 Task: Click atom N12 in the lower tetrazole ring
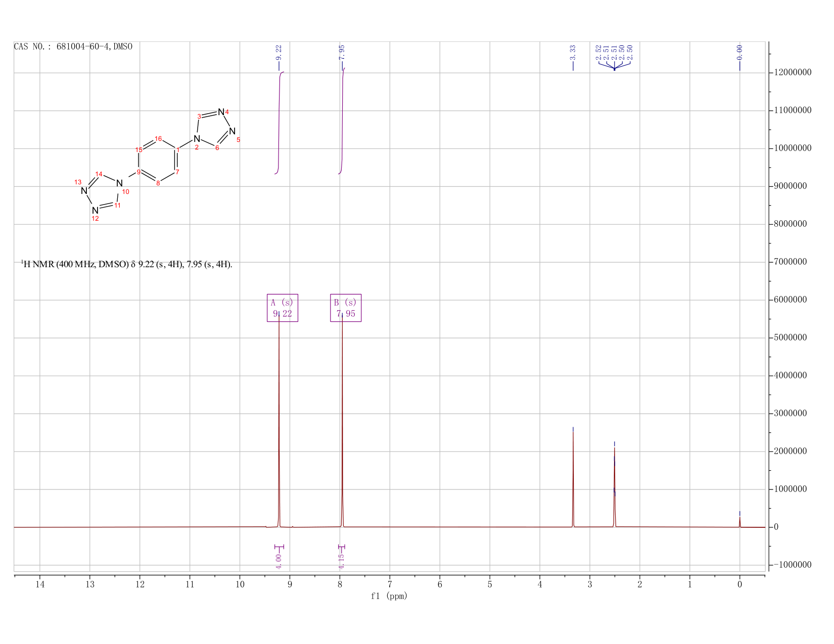tap(95, 210)
